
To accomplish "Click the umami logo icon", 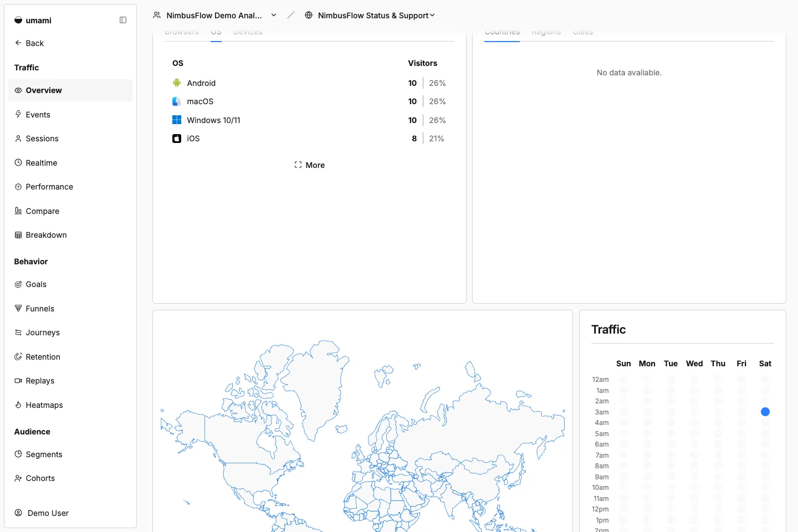I will pyautogui.click(x=18, y=21).
